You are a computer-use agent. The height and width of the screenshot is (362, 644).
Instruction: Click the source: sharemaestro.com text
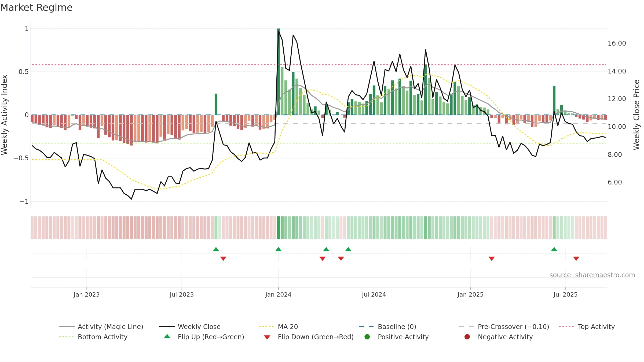[592, 275]
